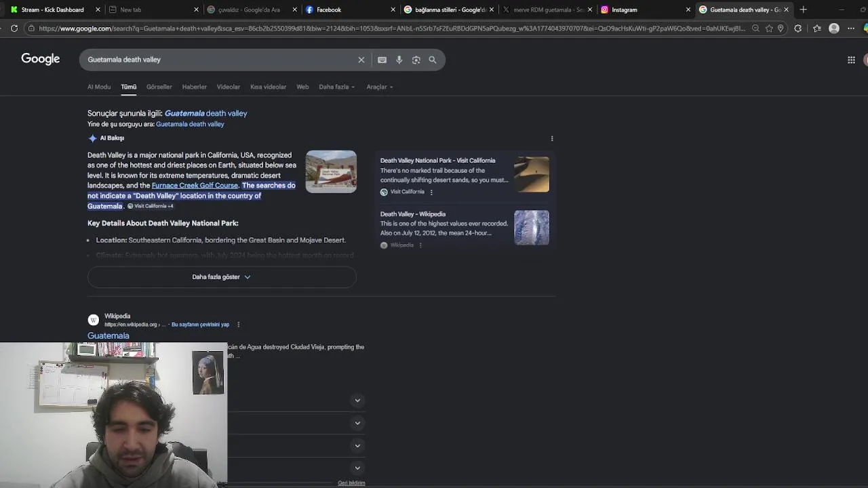Search instead for Guetamala death valley
The height and width of the screenshot is (488, 868).
pyautogui.click(x=190, y=124)
